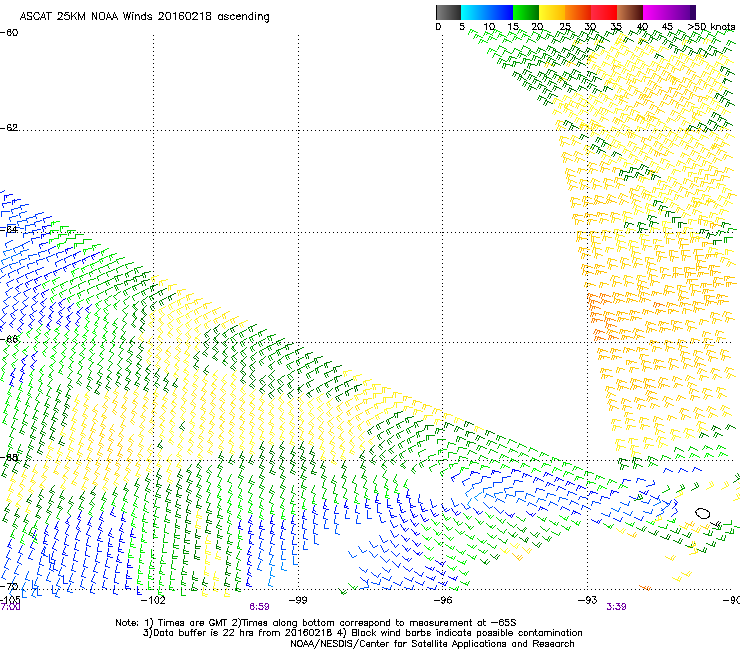Click the map title "ASCAT 25KM NOAA Winds 20160218 ascending"
The image size is (740, 650).
click(144, 17)
